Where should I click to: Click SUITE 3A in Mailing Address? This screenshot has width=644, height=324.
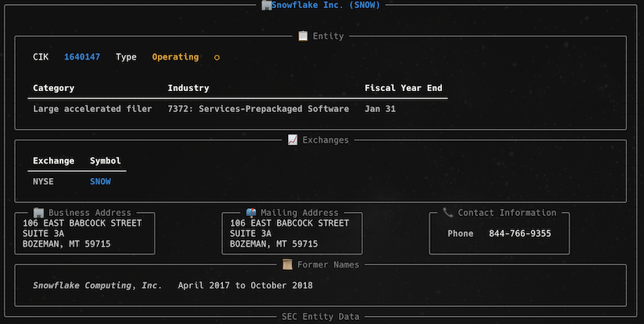click(250, 233)
